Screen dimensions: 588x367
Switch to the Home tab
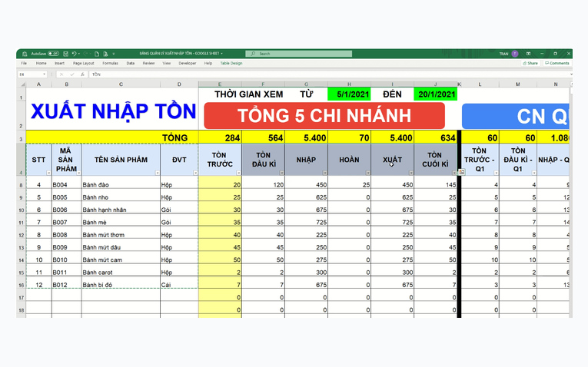click(42, 63)
